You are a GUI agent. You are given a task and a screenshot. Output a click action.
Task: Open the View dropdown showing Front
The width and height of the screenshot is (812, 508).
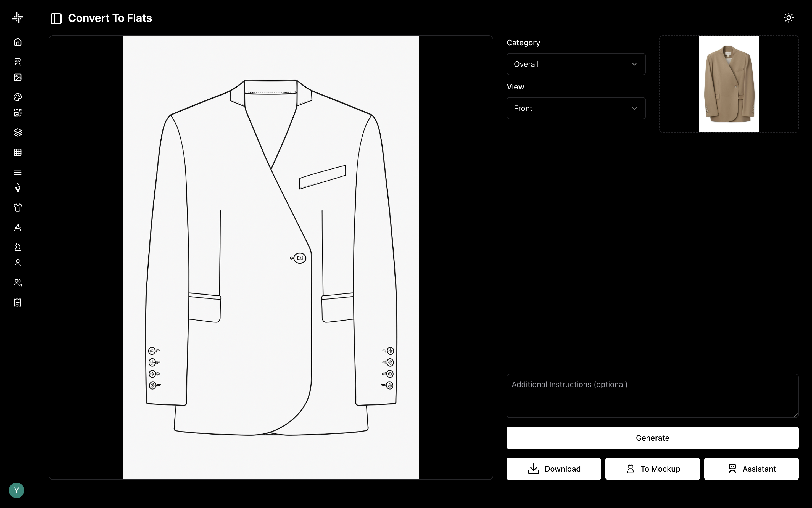coord(576,108)
